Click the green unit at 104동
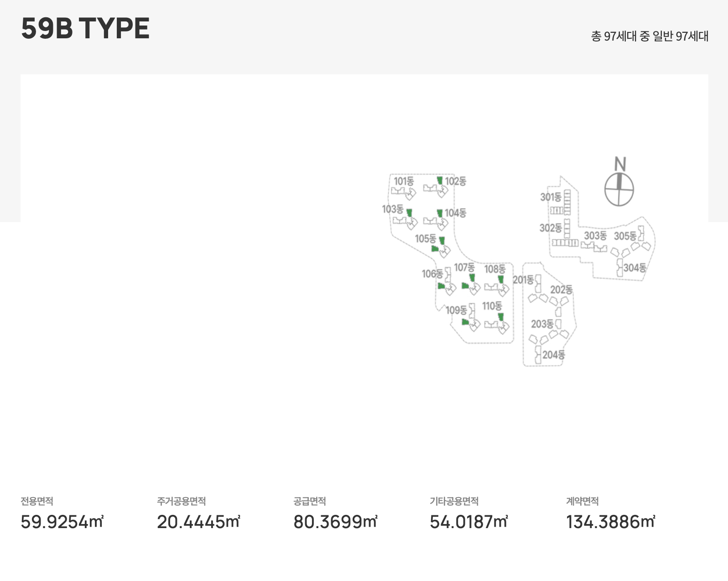This screenshot has height=581, width=728. pyautogui.click(x=440, y=213)
